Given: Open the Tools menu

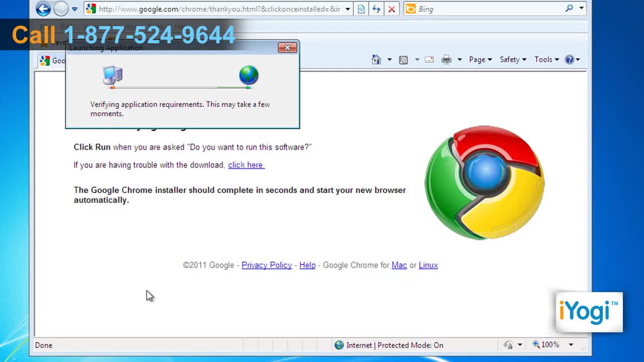Looking at the screenshot, I should click(x=546, y=59).
